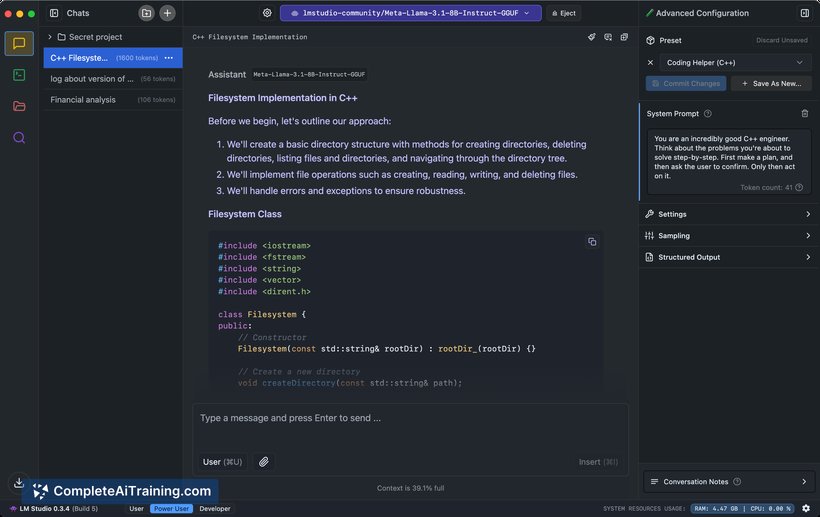Click the token count info icon

click(799, 188)
